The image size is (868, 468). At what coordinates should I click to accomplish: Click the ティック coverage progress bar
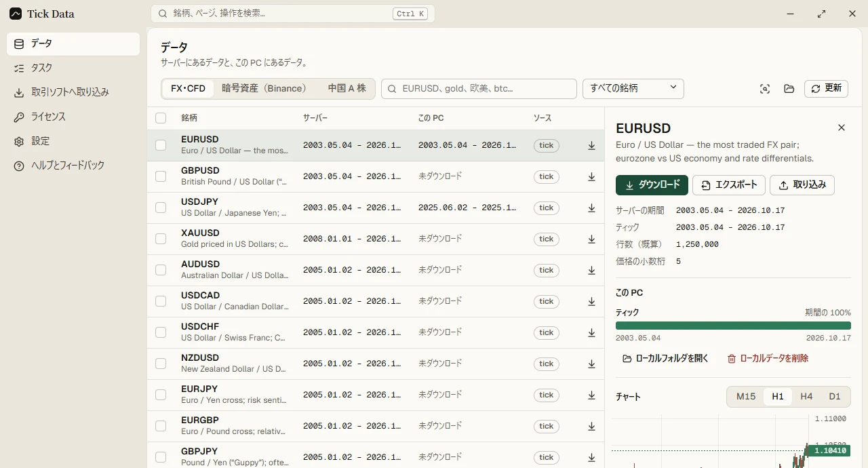[733, 326]
